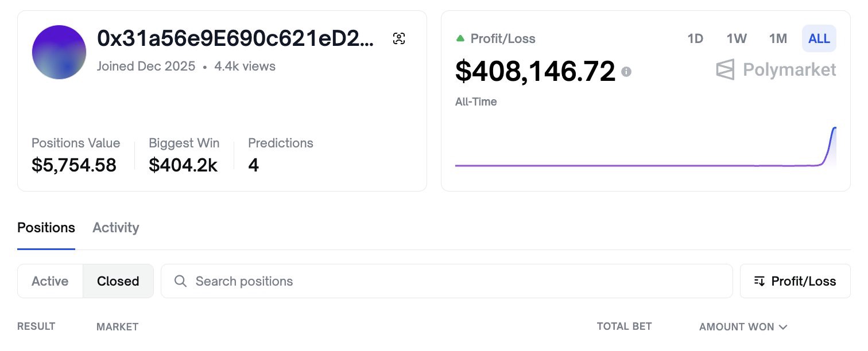Screen dimensions: 868x351
Task: Open the Profit/Loss sort dropdown
Action: (x=795, y=281)
